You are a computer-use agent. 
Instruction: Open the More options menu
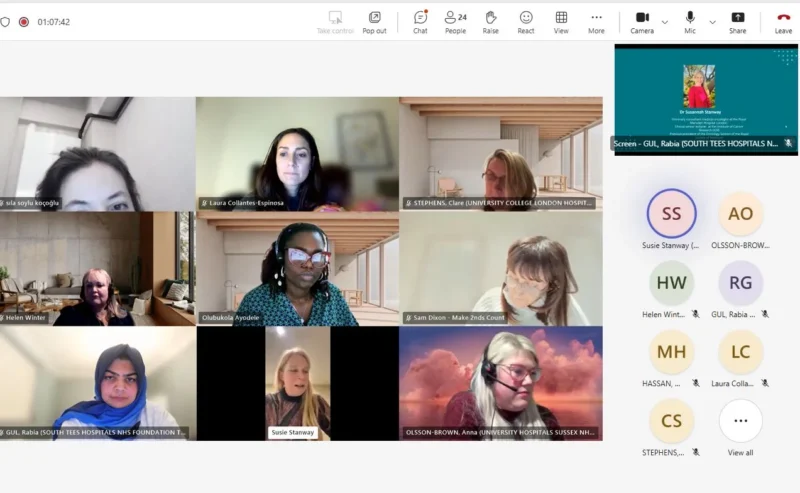pyautogui.click(x=596, y=21)
